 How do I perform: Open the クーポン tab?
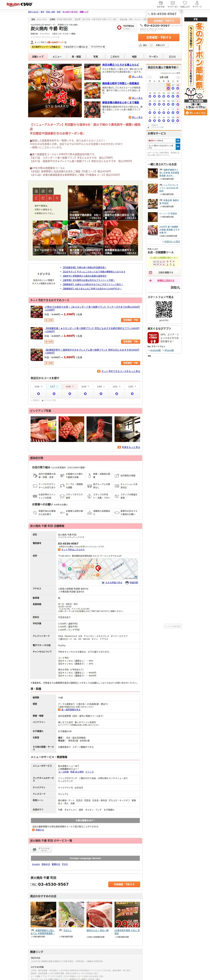click(153, 57)
